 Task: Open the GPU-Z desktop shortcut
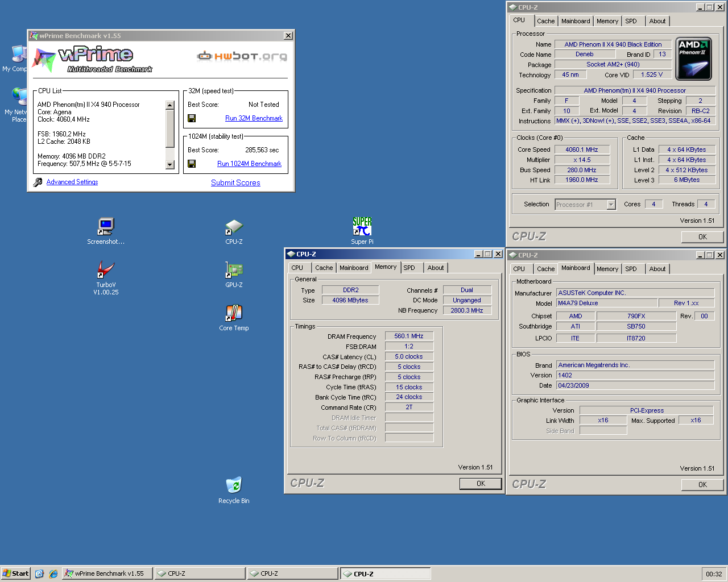[x=234, y=275]
